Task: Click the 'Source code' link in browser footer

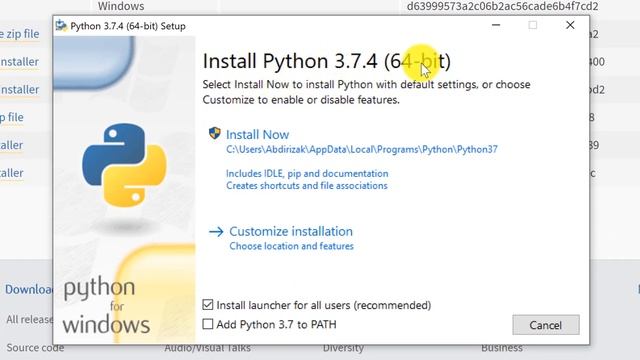Action: tap(35, 348)
